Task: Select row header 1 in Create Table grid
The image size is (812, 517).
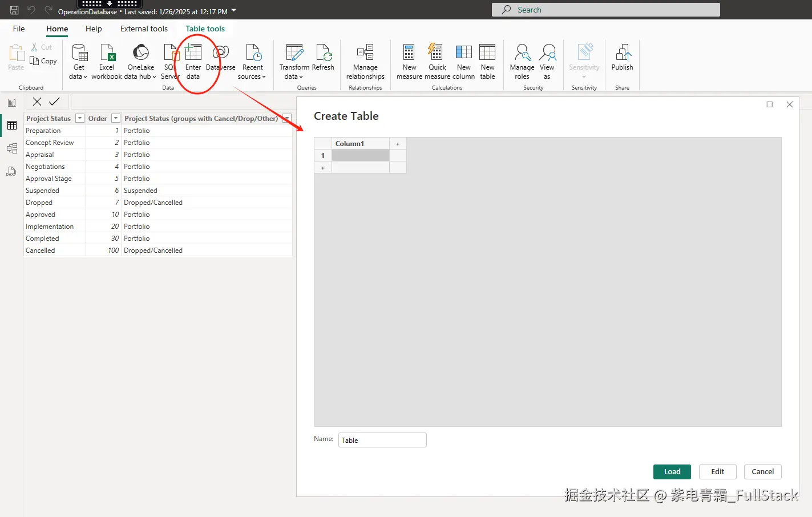Action: 323,155
